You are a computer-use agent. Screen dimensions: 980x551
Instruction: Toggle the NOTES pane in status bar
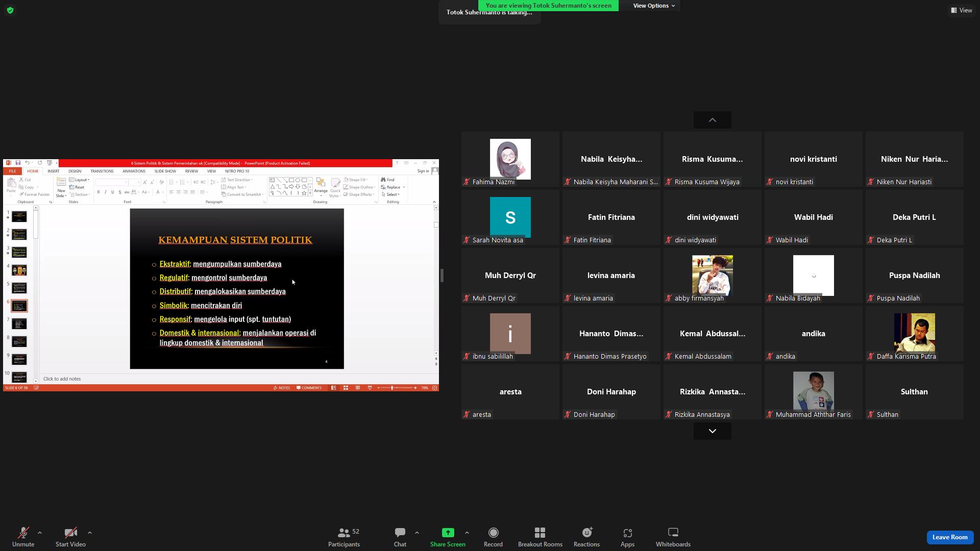[282, 388]
